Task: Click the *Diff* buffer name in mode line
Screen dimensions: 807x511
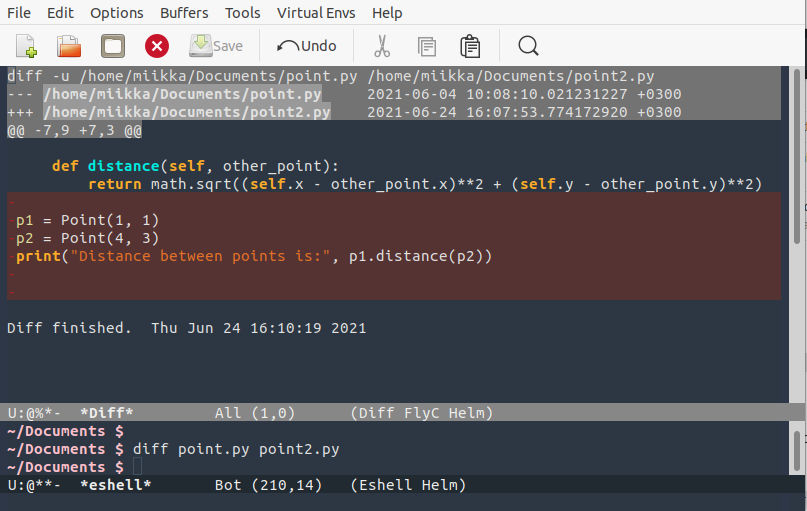Action: pyautogui.click(x=106, y=413)
